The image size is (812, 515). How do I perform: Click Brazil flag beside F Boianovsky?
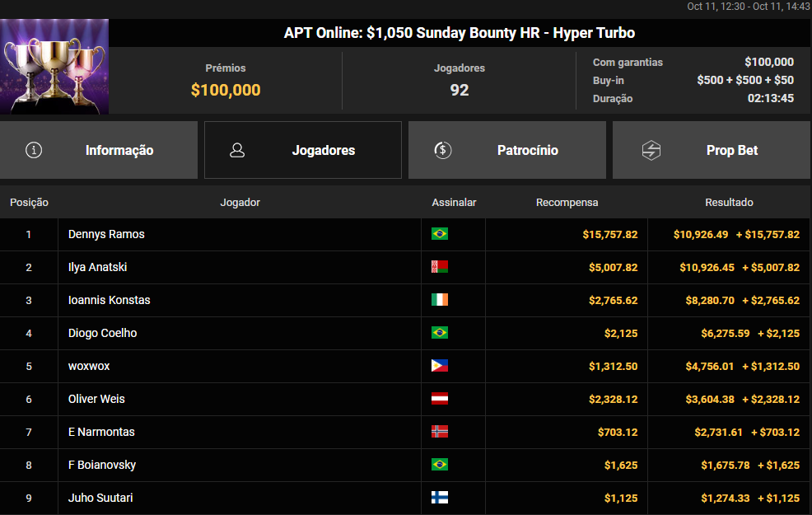[x=440, y=465]
